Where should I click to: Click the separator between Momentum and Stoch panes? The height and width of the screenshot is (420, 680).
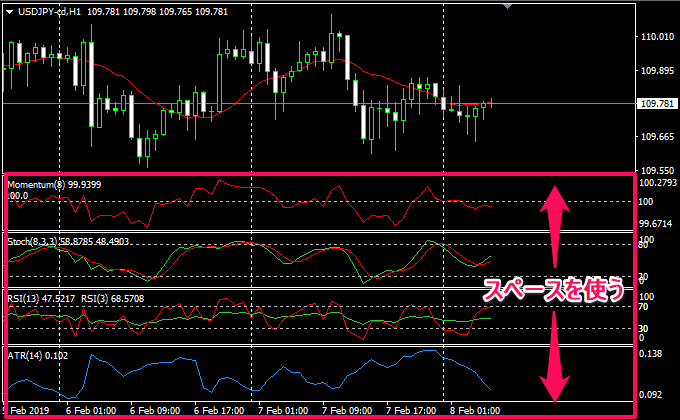click(x=320, y=232)
